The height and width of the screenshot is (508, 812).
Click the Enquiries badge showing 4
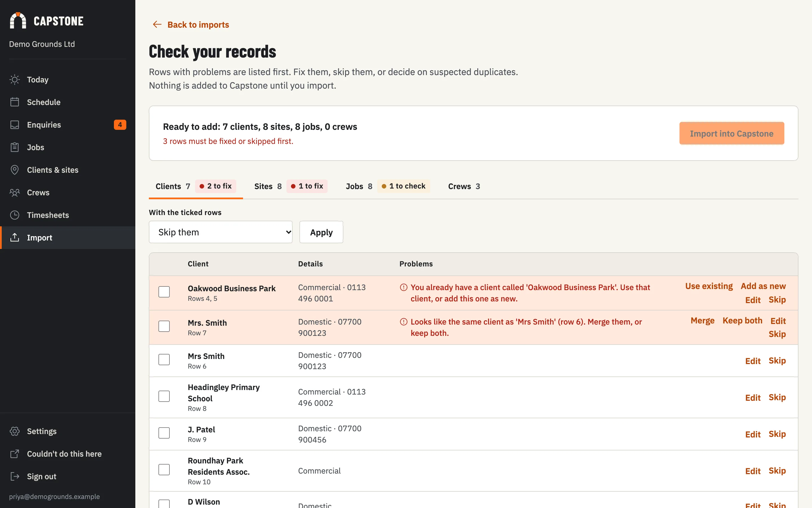pyautogui.click(x=120, y=125)
